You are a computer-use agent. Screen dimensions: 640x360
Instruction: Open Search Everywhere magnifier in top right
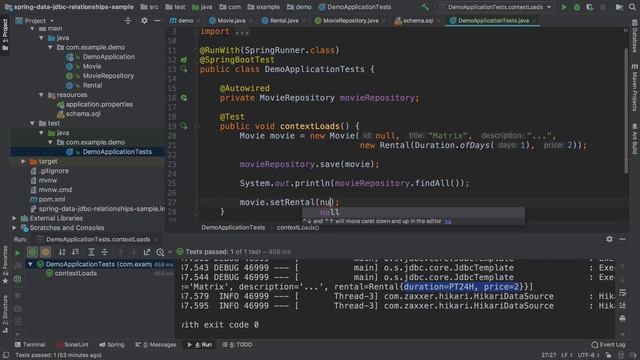click(x=632, y=7)
